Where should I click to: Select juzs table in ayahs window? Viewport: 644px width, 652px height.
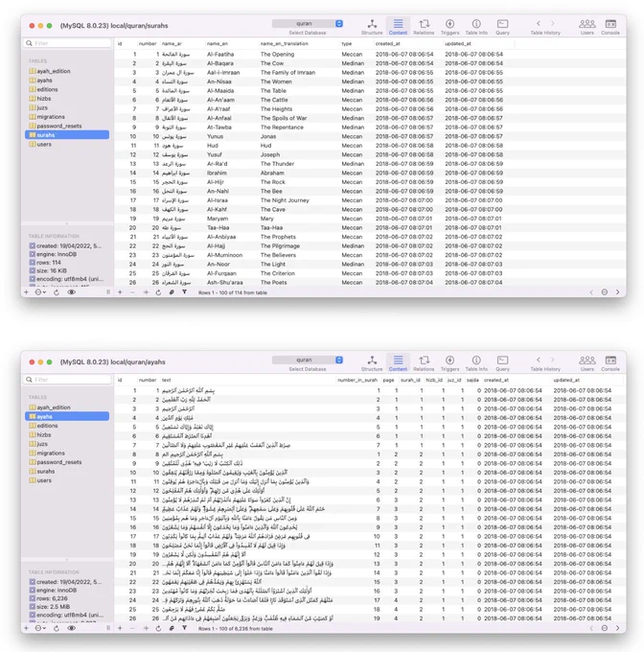67,444
